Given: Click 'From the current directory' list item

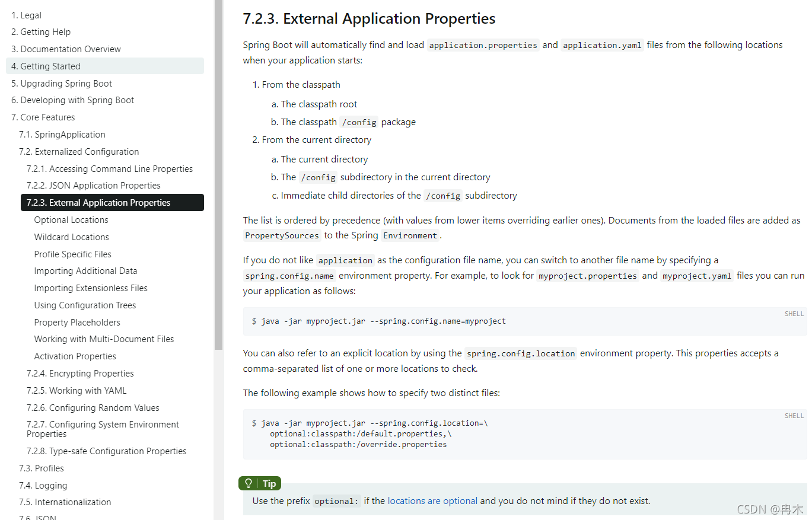Looking at the screenshot, I should click(x=317, y=140).
